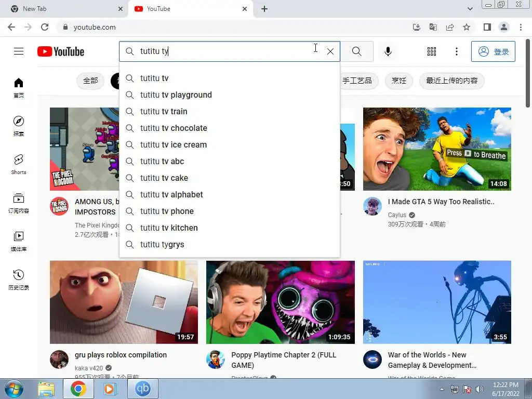Open the Caylus channel link

pos(397,215)
